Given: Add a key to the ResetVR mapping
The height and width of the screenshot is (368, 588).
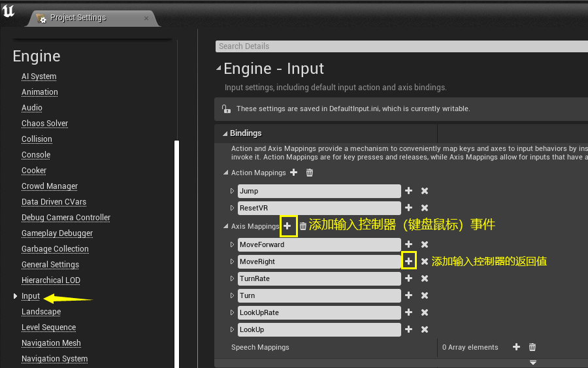Looking at the screenshot, I should pos(409,207).
